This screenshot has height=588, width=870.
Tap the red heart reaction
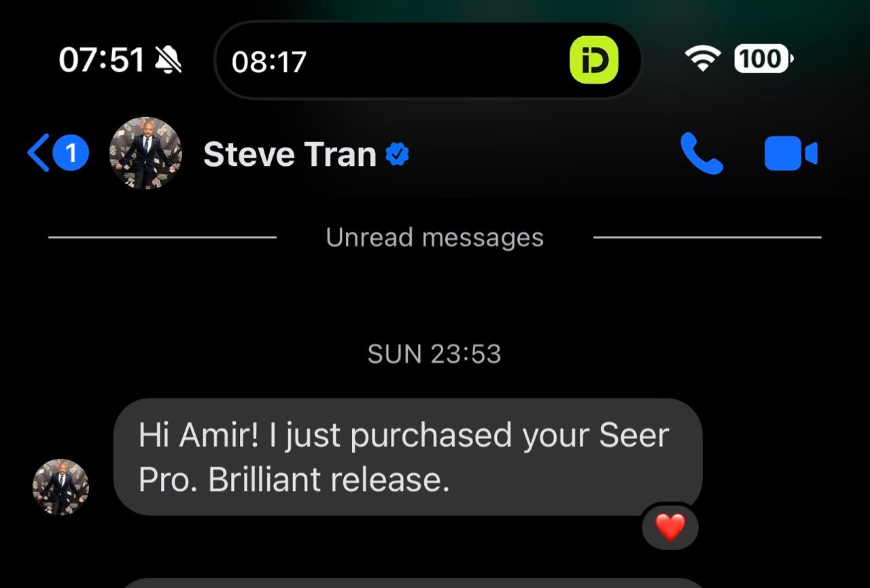coord(670,527)
